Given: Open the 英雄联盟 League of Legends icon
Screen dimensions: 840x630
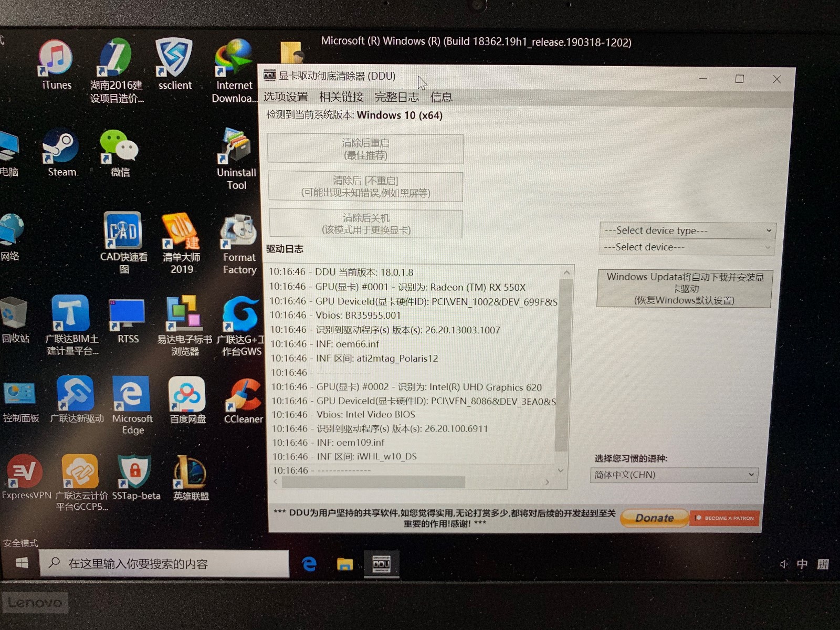Looking at the screenshot, I should (191, 478).
